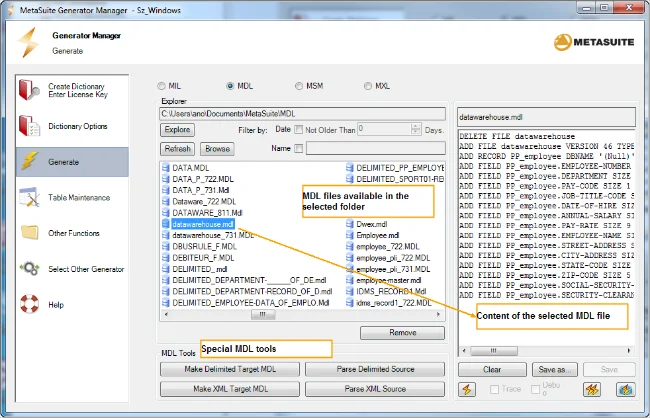
Task: Click the Other Functions folder icon
Action: [x=29, y=232]
